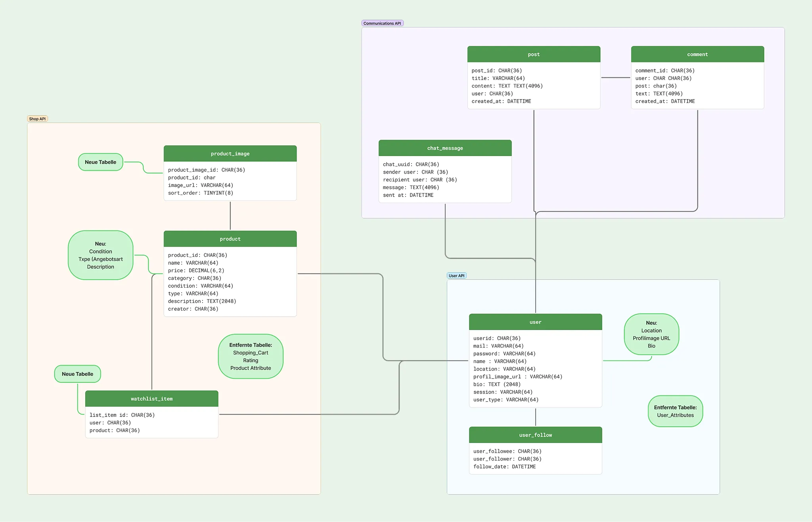Viewport: 812px width, 522px height.
Task: Click the image_url: VARCHAR(64) field
Action: point(201,185)
